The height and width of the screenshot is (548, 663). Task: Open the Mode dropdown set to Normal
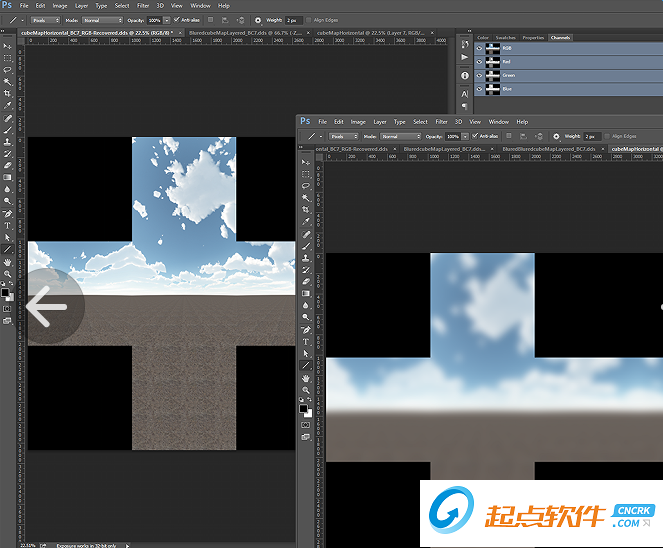pos(104,19)
